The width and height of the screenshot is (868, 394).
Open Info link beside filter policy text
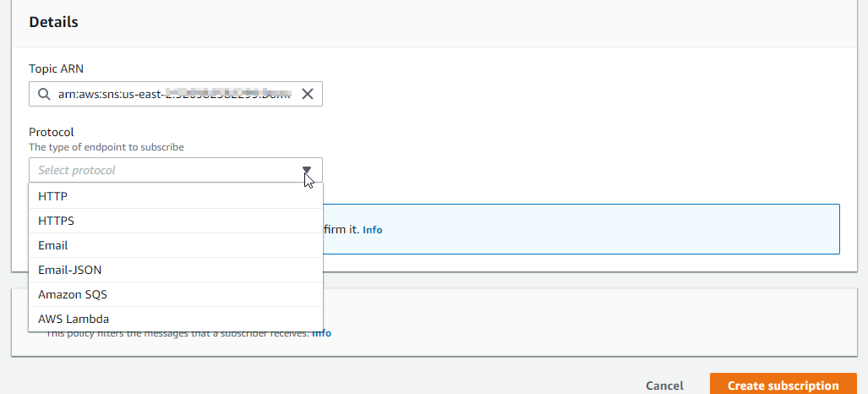pos(322,334)
